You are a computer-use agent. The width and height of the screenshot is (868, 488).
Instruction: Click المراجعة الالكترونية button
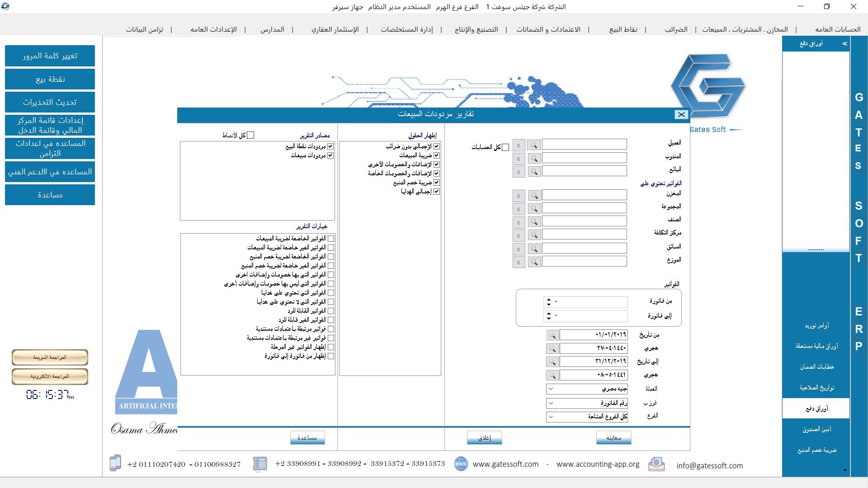[x=50, y=376]
